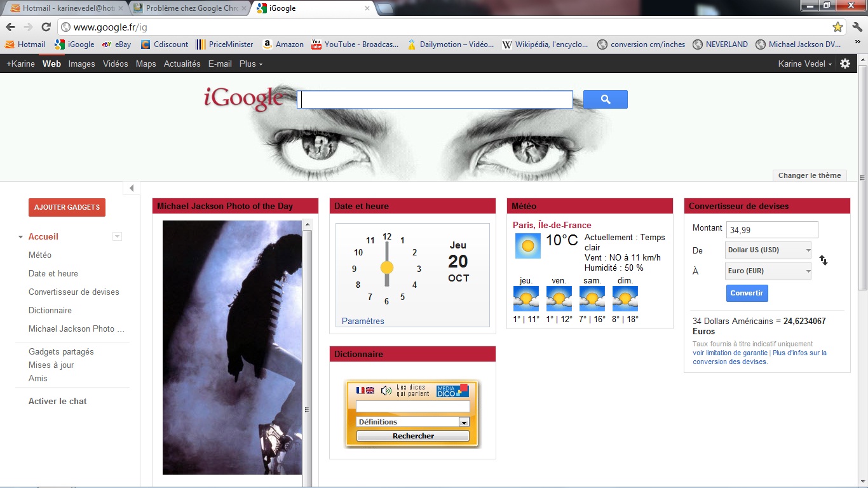The height and width of the screenshot is (488, 868).
Task: Close the iGoogle browser tab
Action: point(367,9)
